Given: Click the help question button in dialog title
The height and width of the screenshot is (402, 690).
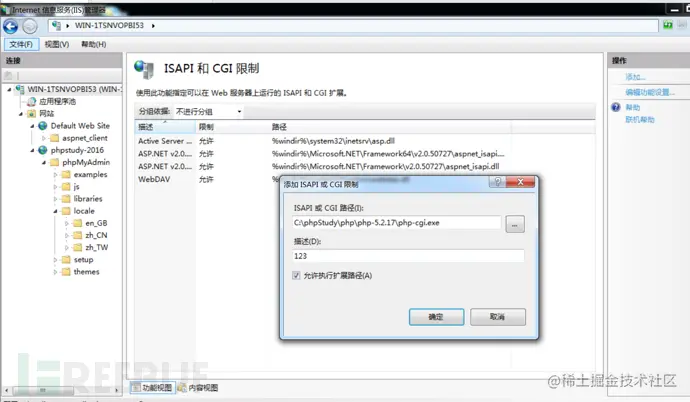Looking at the screenshot, I should click(x=497, y=182).
